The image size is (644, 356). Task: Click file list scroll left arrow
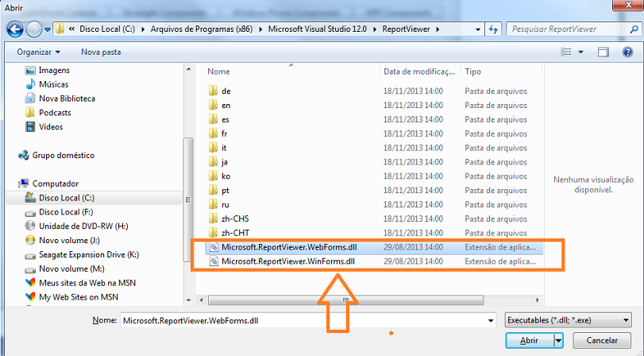point(201,300)
